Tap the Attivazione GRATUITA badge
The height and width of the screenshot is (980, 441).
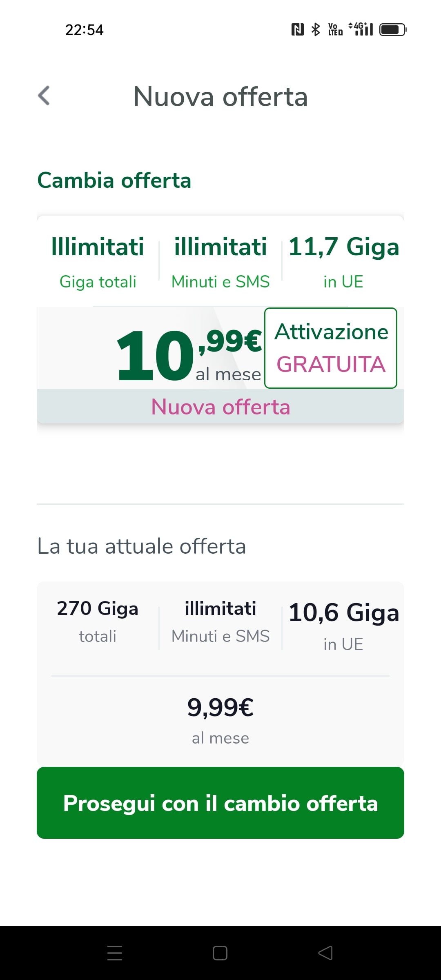tap(331, 348)
